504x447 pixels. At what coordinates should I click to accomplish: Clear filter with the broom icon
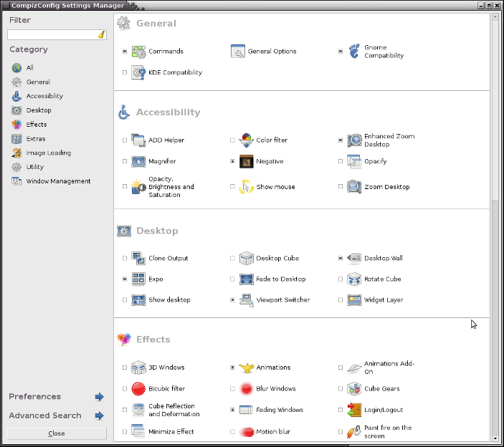point(102,34)
